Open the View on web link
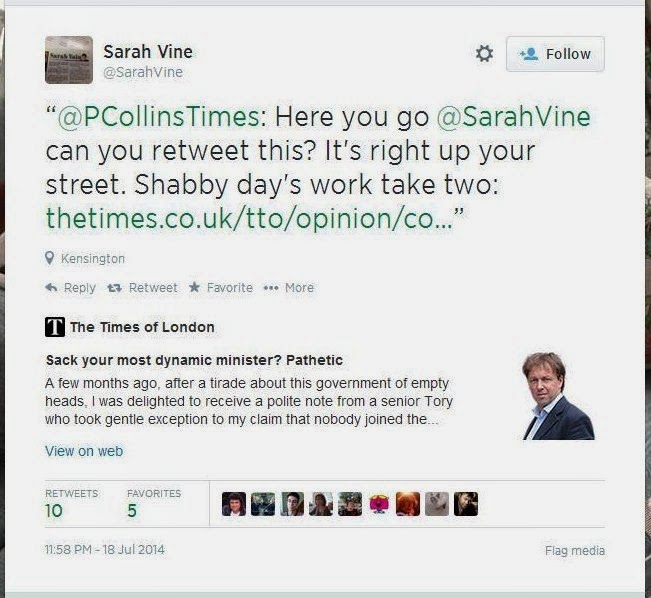This screenshot has height=598, width=651. [x=84, y=451]
